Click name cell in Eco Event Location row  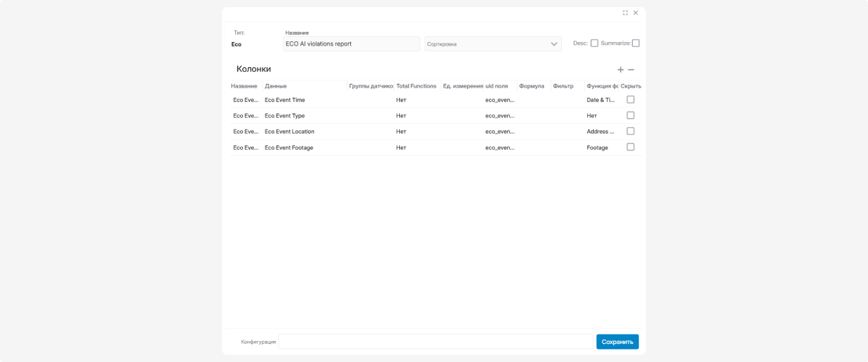pos(246,132)
